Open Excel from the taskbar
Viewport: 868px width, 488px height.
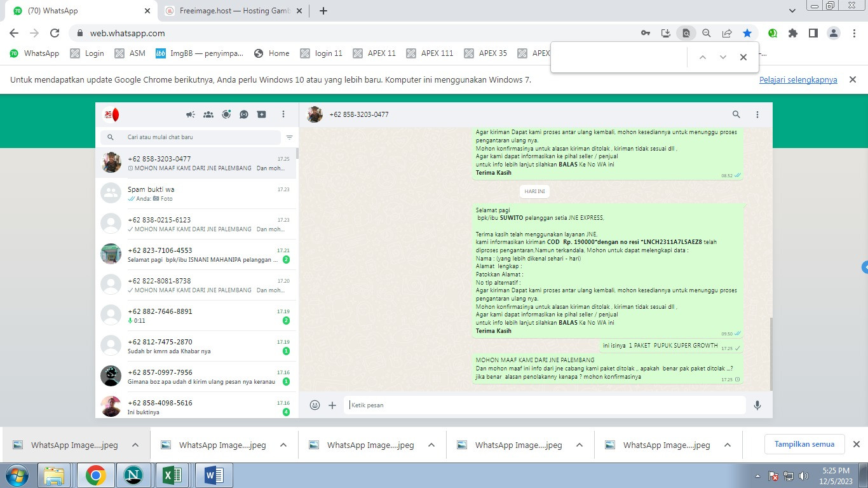tap(173, 475)
